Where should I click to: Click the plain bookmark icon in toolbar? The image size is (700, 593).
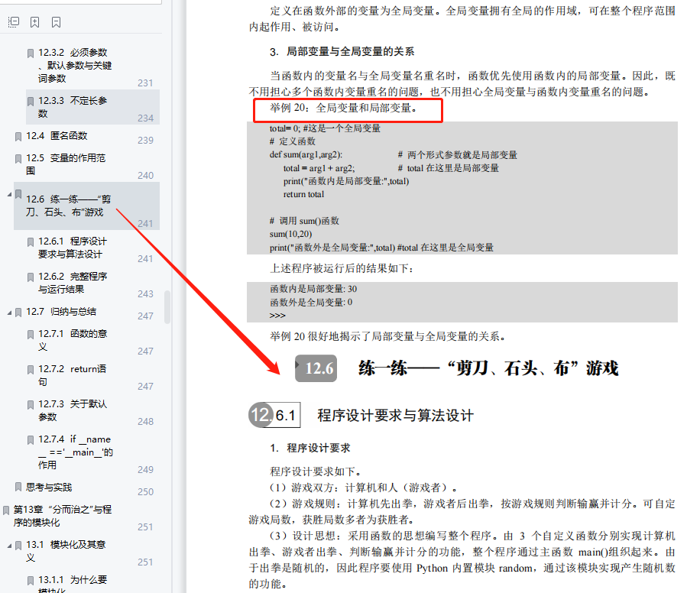(x=57, y=22)
